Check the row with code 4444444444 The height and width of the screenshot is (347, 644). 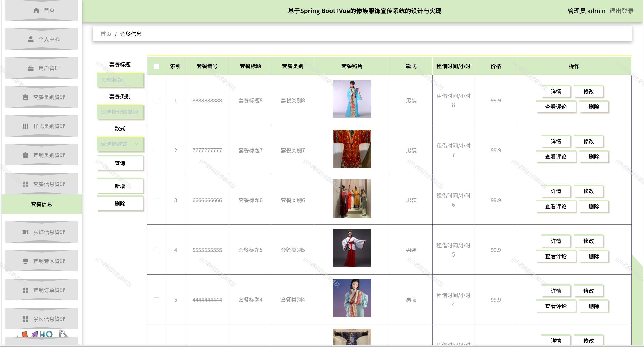tap(156, 300)
